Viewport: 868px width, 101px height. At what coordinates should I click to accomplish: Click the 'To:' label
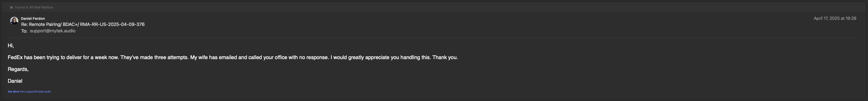tap(24, 31)
